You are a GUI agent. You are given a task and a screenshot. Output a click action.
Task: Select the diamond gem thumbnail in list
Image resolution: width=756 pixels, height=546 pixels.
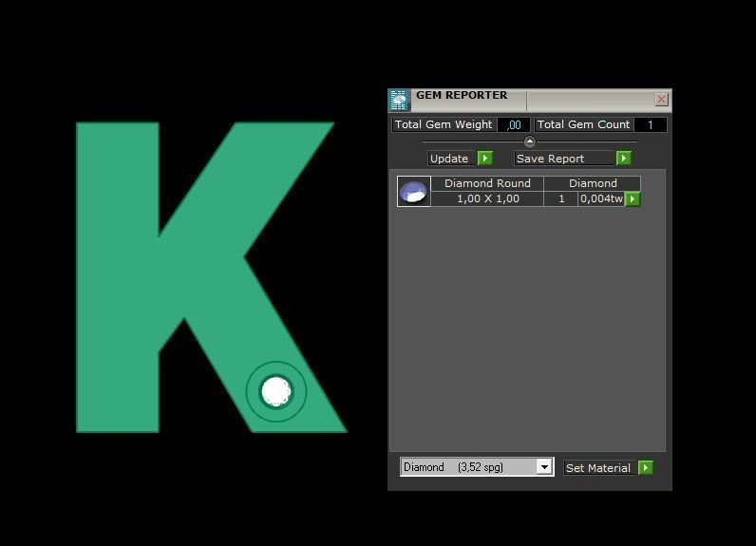tap(414, 191)
